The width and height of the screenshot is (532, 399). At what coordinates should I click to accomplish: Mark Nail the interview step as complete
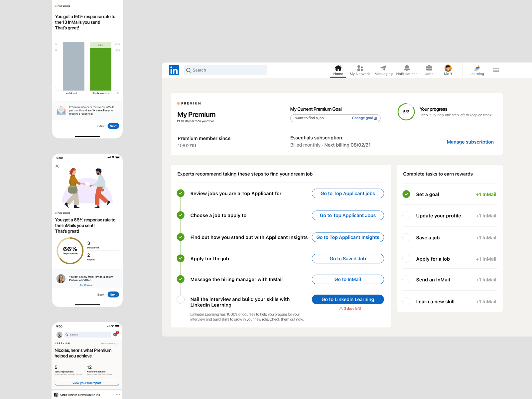181,300
